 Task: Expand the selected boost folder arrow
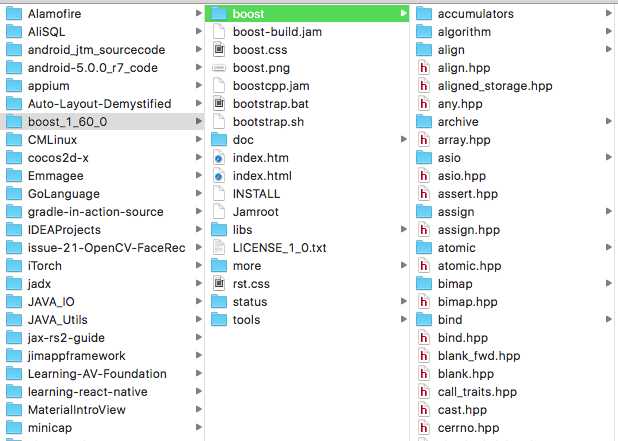[404, 13]
